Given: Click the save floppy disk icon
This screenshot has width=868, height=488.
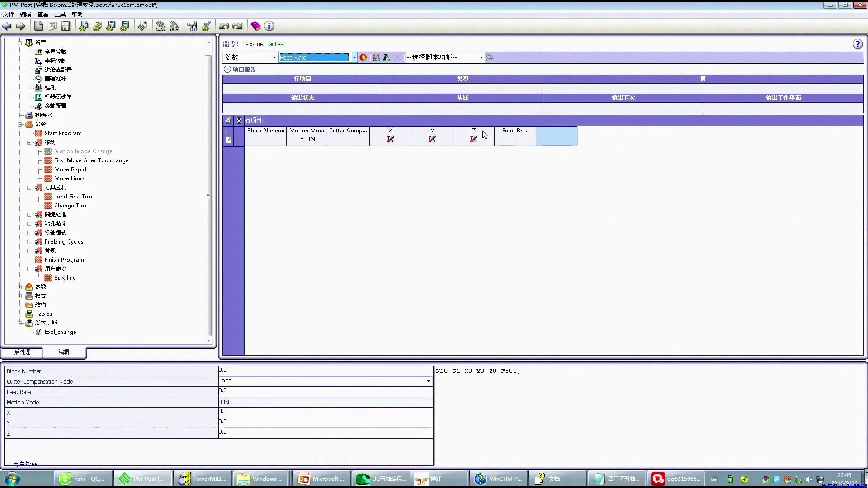Looking at the screenshot, I should pyautogui.click(x=66, y=26).
